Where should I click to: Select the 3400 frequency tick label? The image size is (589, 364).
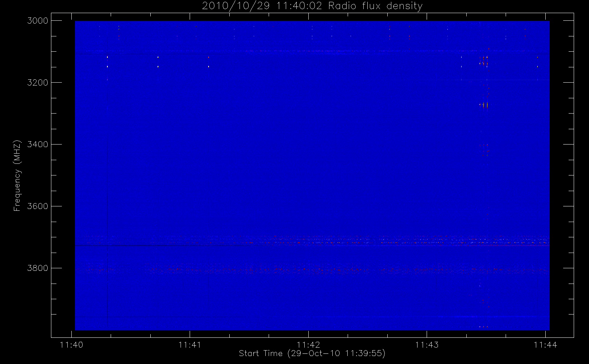pyautogui.click(x=38, y=145)
